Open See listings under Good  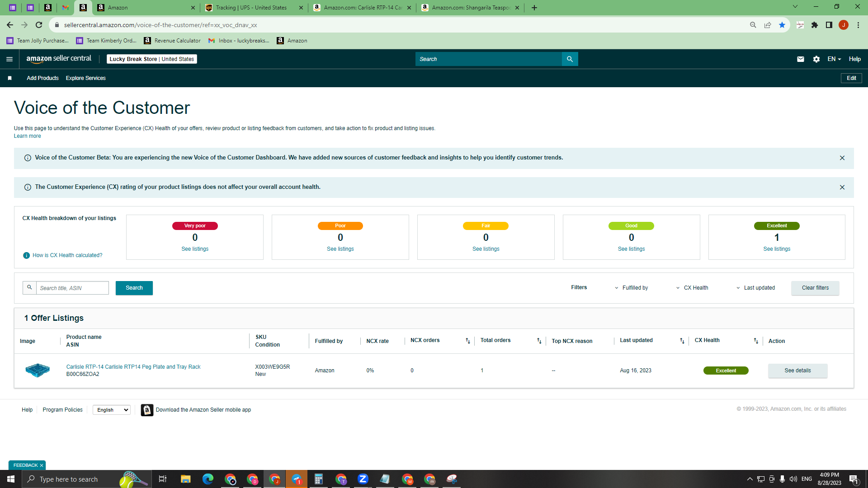point(632,249)
